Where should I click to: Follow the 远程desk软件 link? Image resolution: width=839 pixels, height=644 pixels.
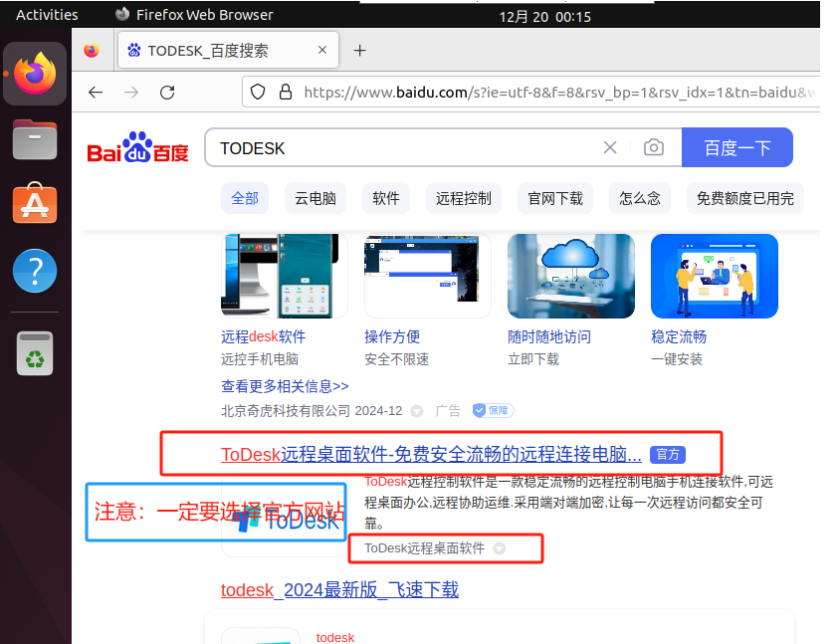pos(264,336)
